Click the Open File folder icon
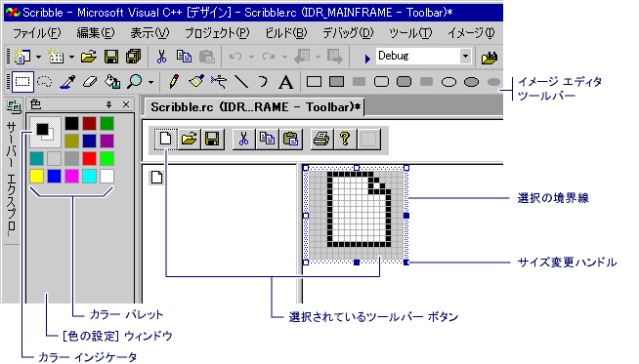639x364 pixels. click(89, 57)
